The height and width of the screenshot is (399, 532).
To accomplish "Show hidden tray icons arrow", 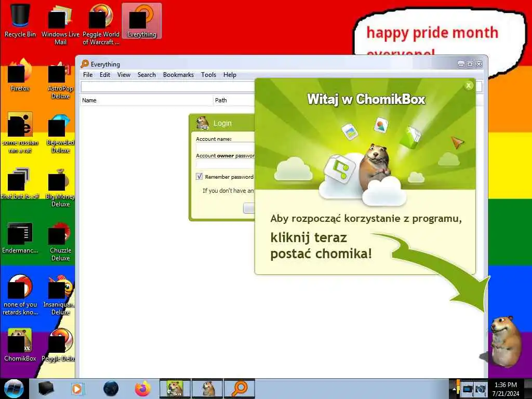I will (454, 389).
